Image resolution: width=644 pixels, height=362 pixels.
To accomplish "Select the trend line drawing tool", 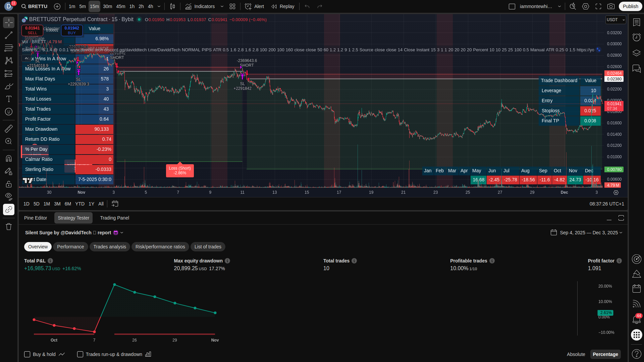I will click(9, 35).
